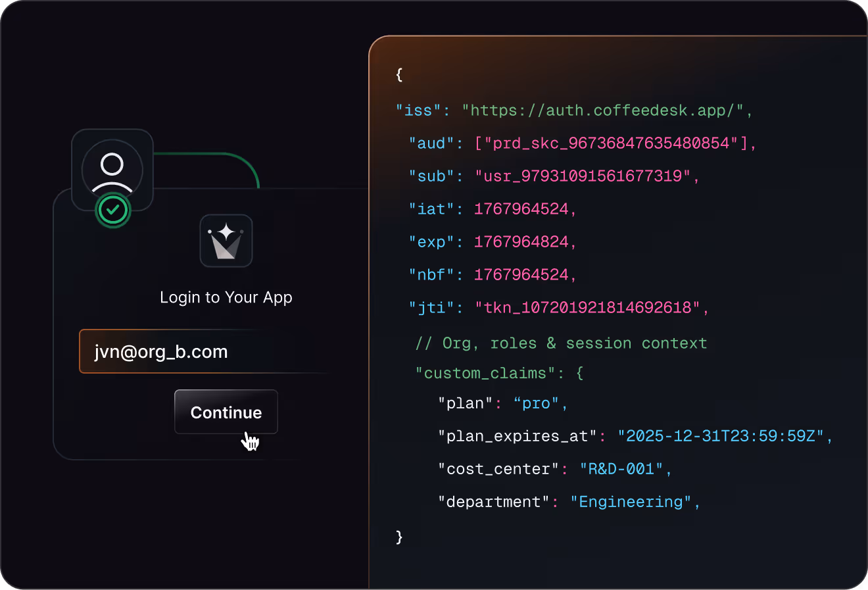
Task: Select the "jti" value tkn_107201921814692618
Action: 587,307
